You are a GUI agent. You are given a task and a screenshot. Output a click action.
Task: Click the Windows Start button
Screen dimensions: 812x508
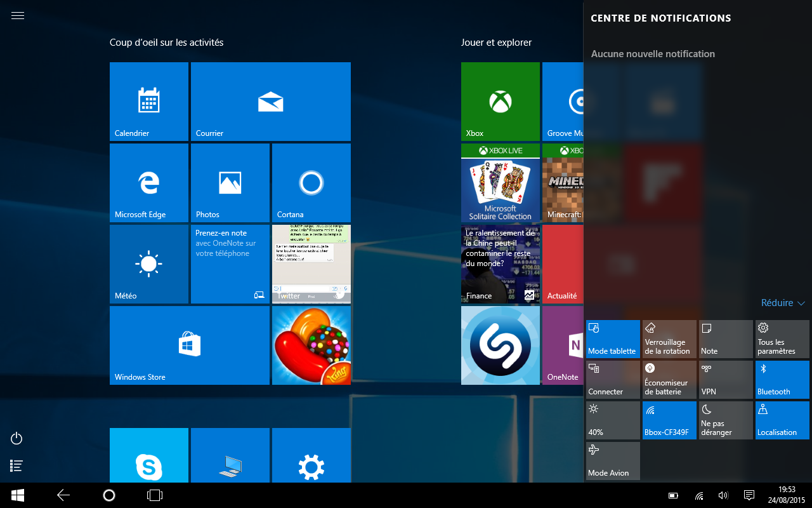click(x=18, y=495)
